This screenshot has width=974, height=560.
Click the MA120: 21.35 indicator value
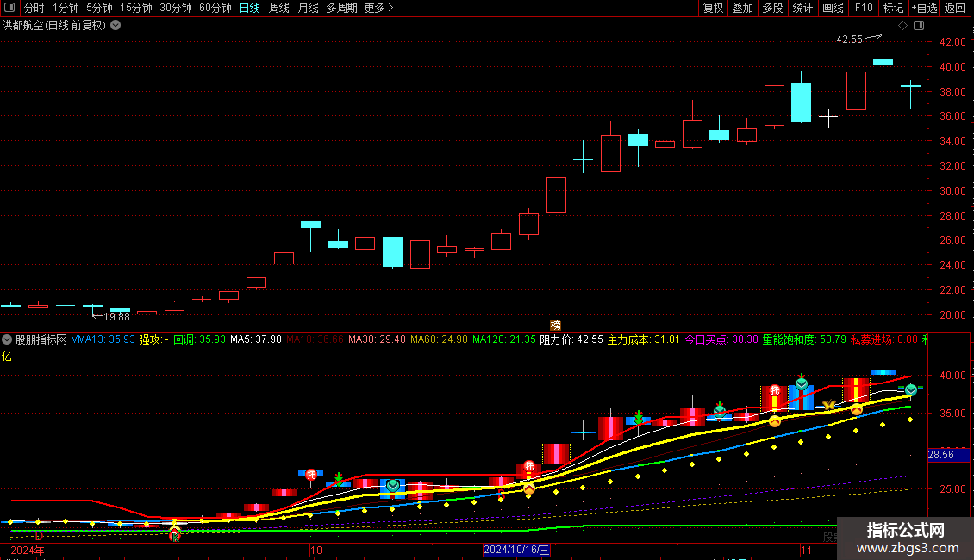pos(503,339)
